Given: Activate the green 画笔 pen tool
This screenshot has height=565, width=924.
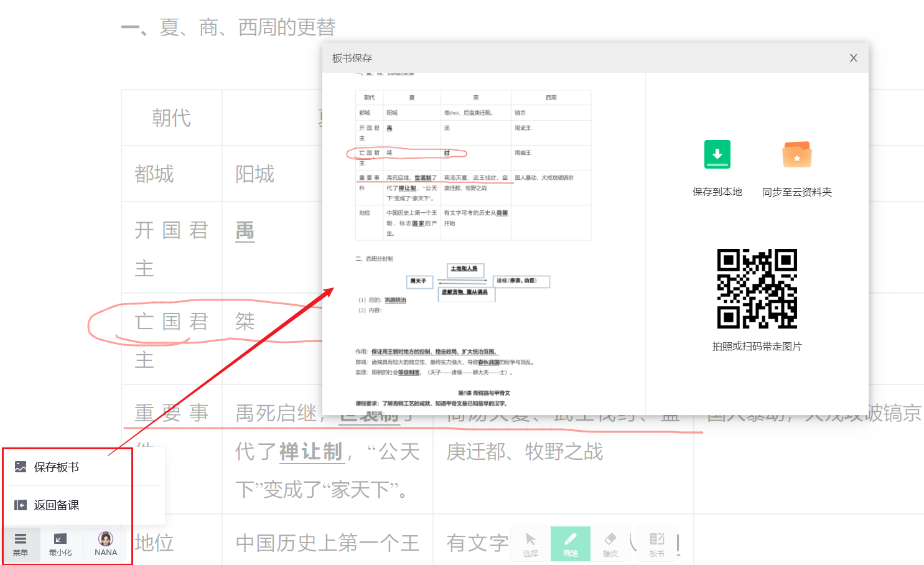Looking at the screenshot, I should coord(570,544).
